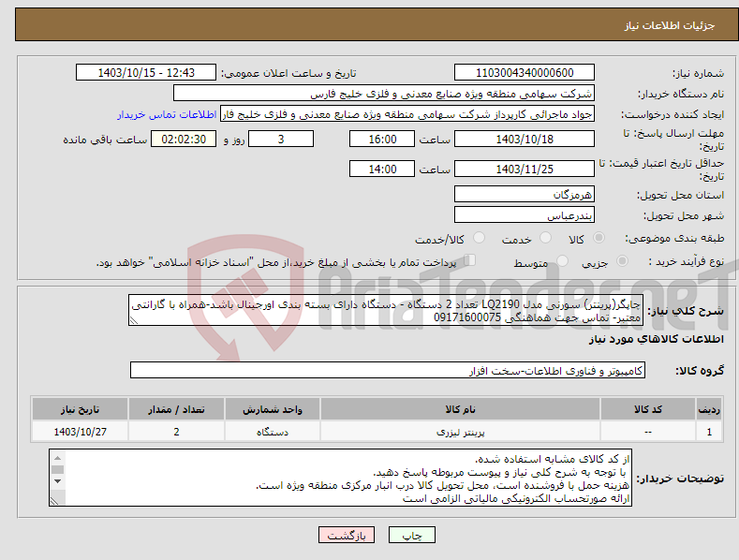Click the price validity date 1403/11/25
This screenshot has height=560, width=739.
(525, 169)
